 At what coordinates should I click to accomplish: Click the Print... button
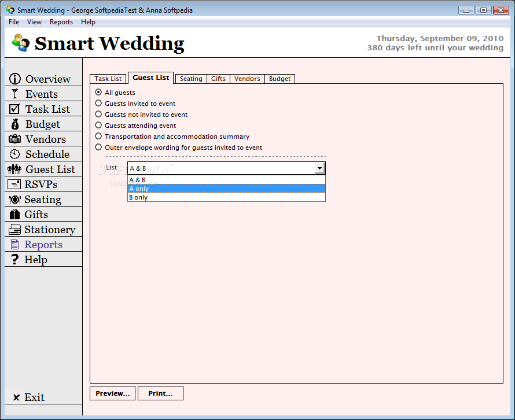point(160,393)
